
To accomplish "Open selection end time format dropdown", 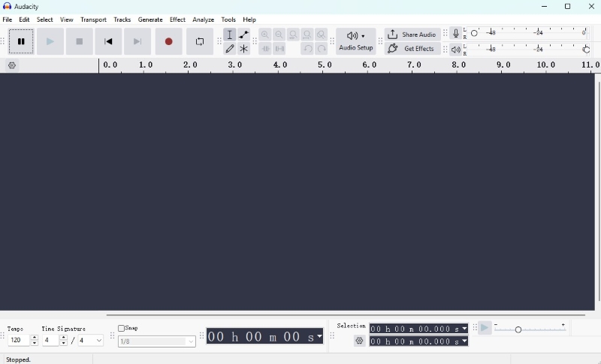I will coord(464,341).
